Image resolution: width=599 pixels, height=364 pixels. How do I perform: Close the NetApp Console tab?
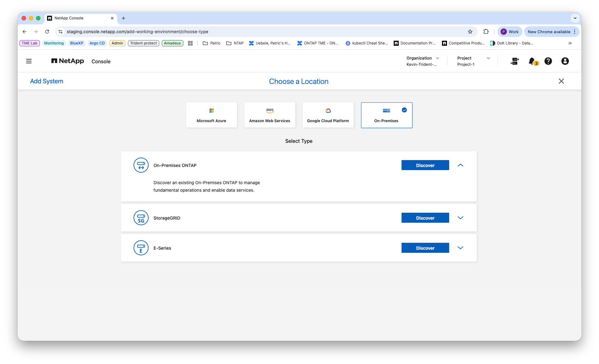click(x=112, y=18)
